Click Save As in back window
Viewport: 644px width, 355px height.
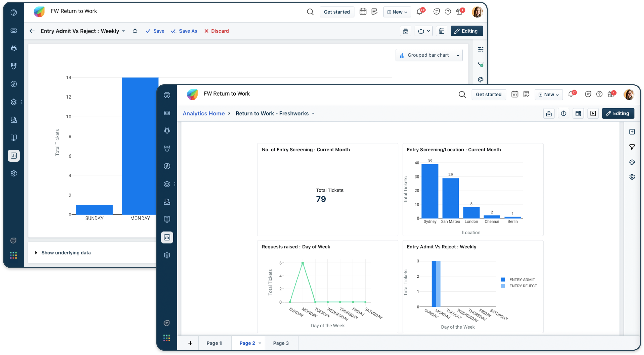[184, 31]
